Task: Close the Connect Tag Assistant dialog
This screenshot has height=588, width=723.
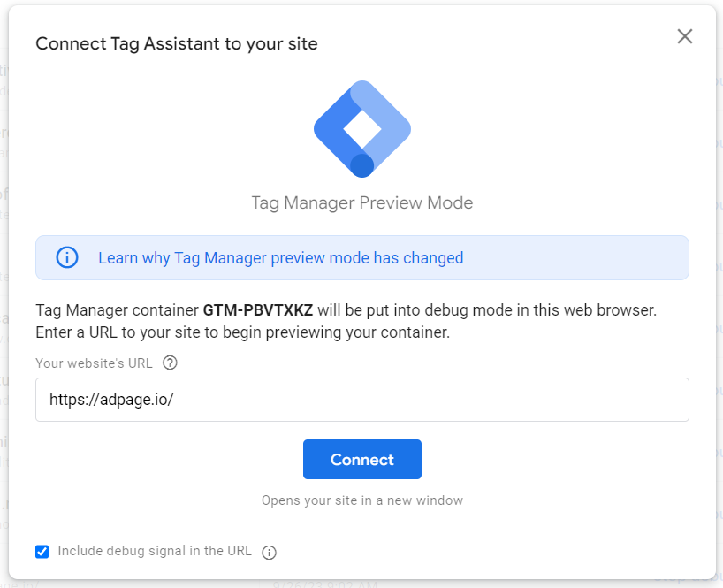Action: tap(684, 36)
